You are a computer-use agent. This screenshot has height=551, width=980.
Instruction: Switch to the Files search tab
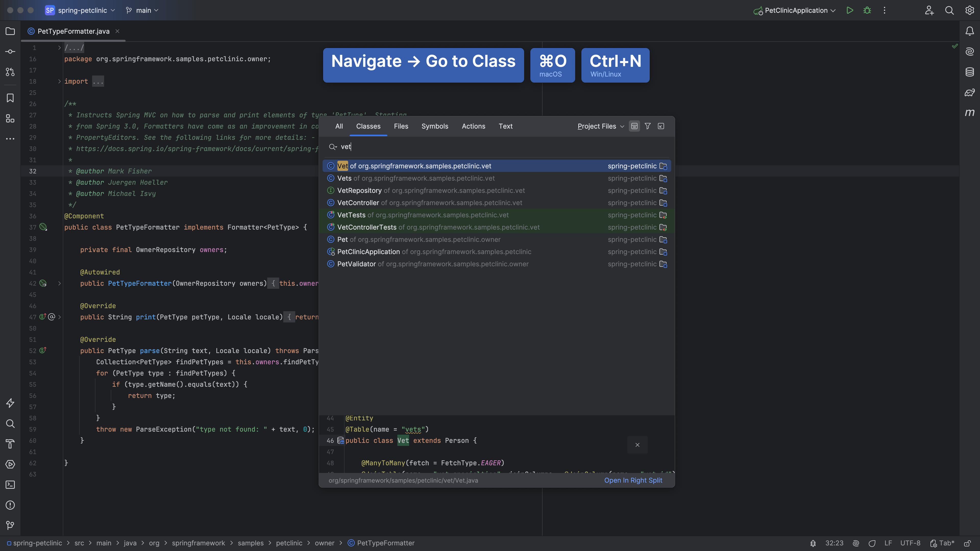point(401,126)
